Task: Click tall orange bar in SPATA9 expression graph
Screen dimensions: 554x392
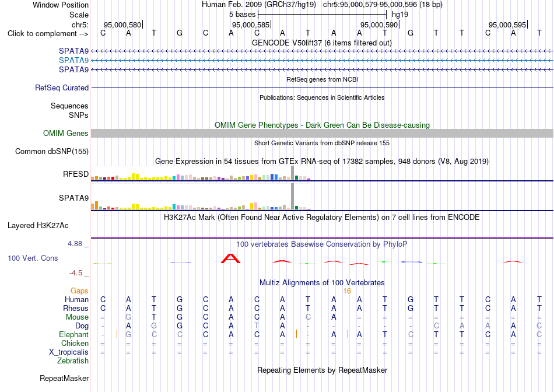Action: 96,205
